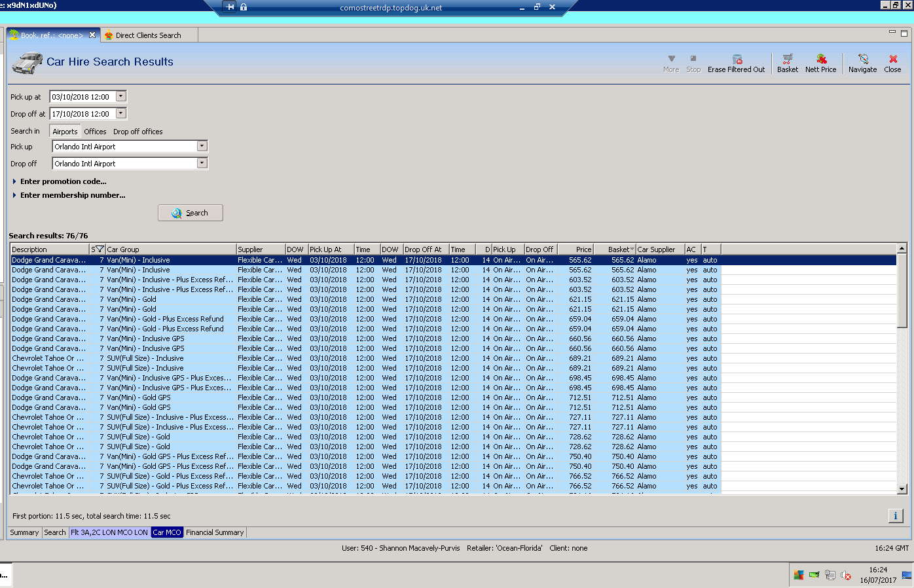The image size is (914, 588).
Task: Click the pin icon on the RDP bar
Action: tap(230, 7)
